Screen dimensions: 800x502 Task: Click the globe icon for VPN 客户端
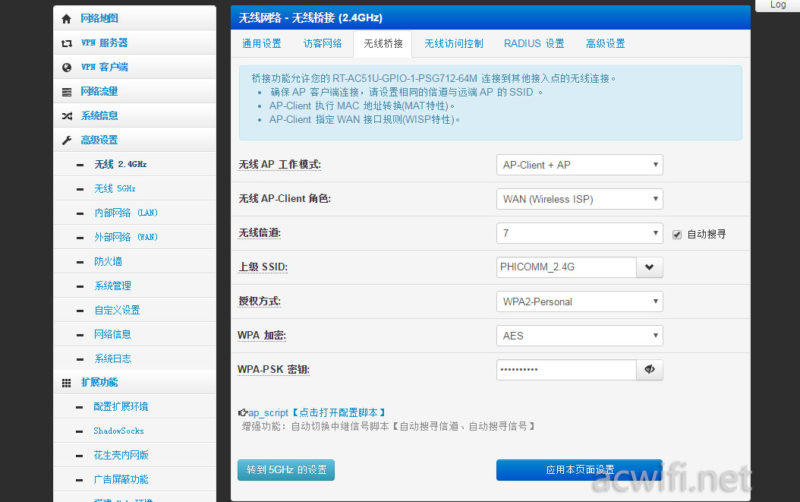[x=66, y=67]
